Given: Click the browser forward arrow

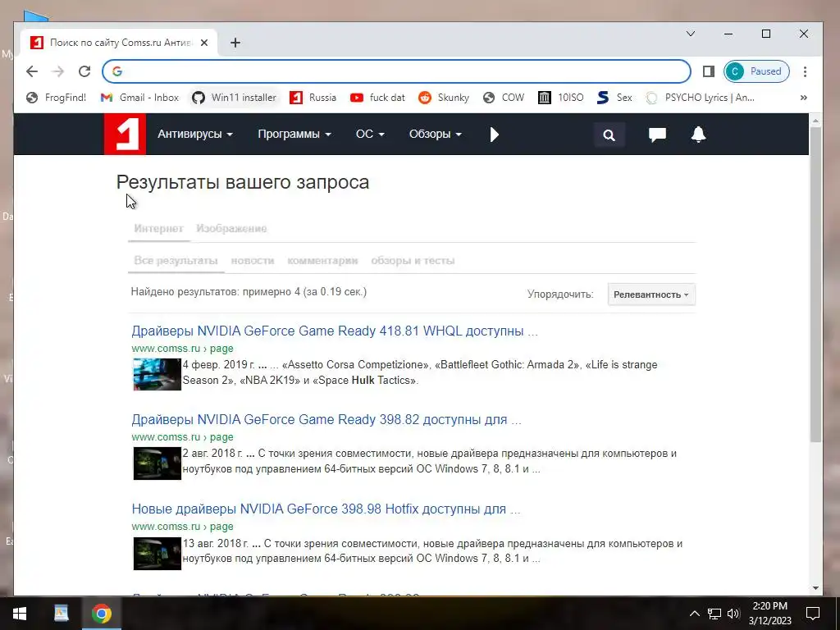Looking at the screenshot, I should click(58, 71).
